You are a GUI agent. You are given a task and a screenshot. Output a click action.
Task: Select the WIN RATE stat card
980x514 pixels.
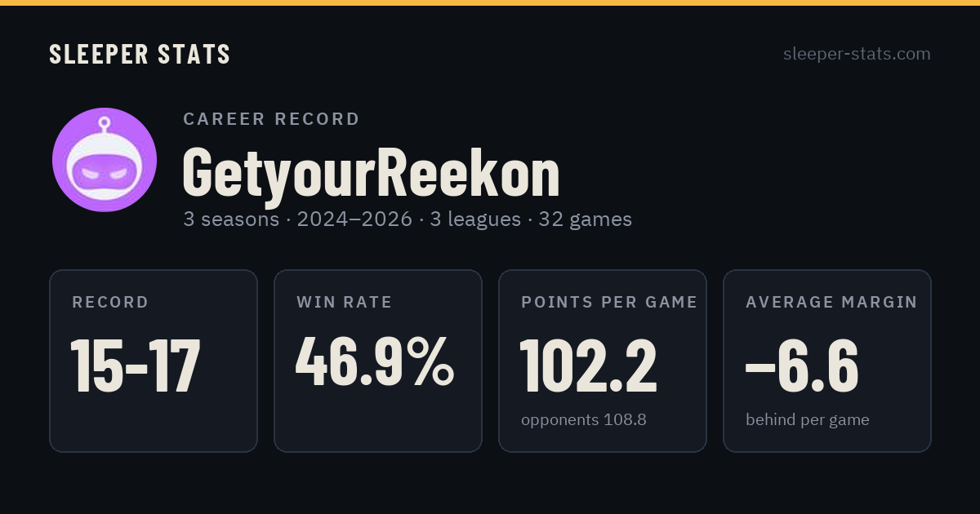378,361
